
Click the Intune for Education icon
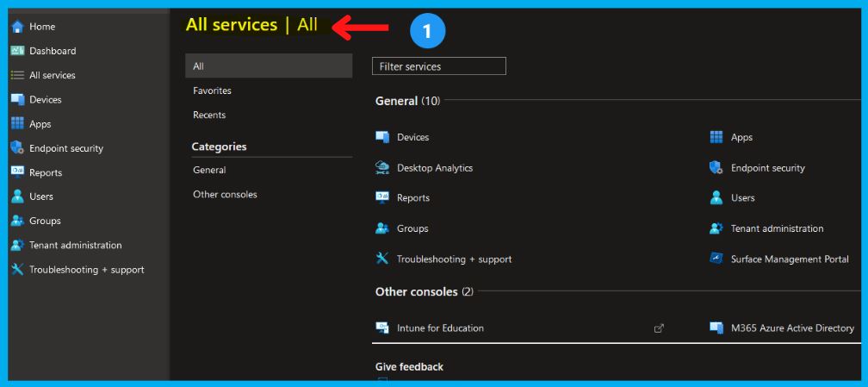point(382,328)
